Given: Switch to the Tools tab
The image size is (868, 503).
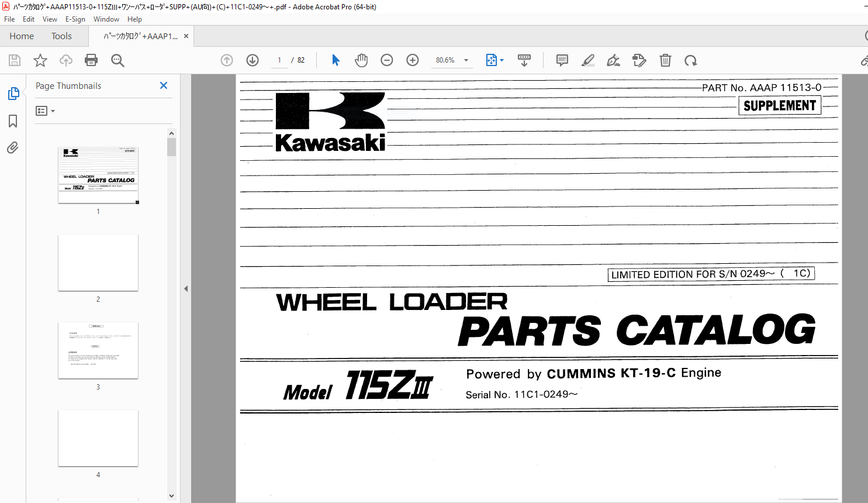Looking at the screenshot, I should [61, 36].
